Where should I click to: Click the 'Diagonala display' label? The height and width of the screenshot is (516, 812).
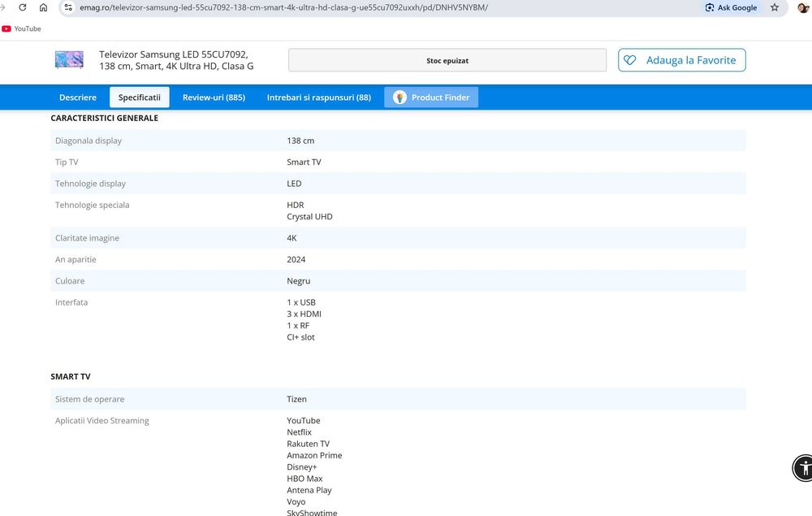(89, 141)
